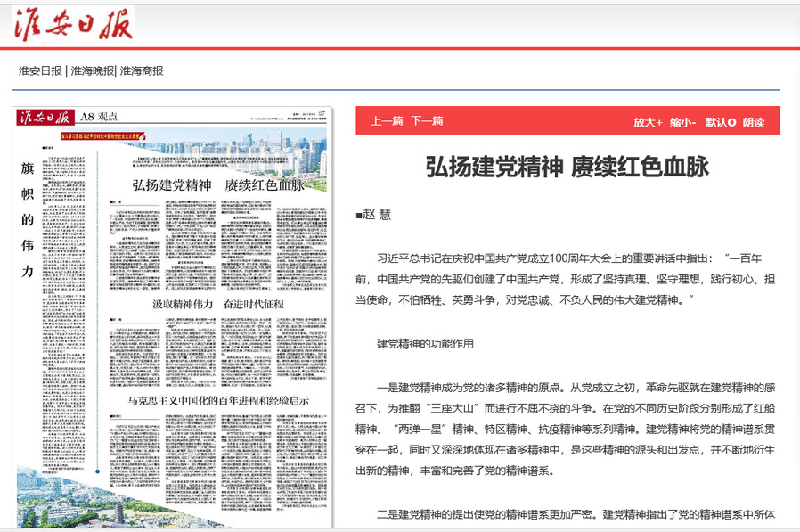Click the article title 弘扬建党精神 赓续红色血脉
This screenshot has width=800, height=532.
pyautogui.click(x=567, y=167)
